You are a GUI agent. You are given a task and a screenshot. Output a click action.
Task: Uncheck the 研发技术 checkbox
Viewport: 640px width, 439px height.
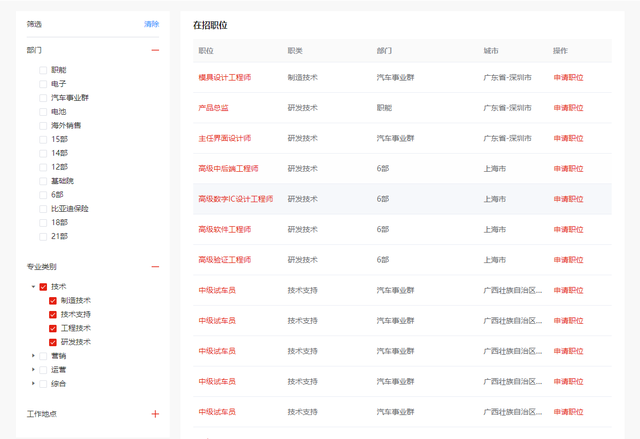[54, 342]
